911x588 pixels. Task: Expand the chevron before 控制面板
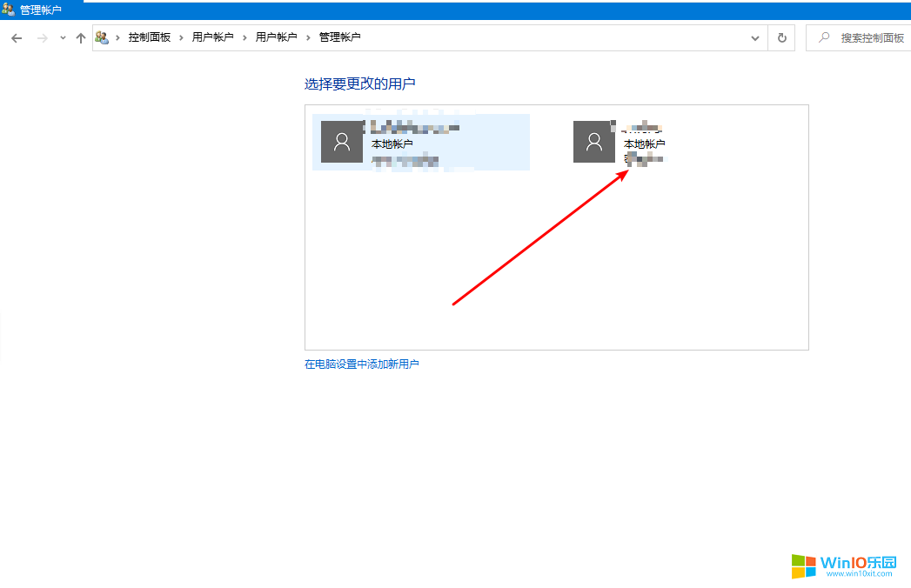click(x=118, y=37)
